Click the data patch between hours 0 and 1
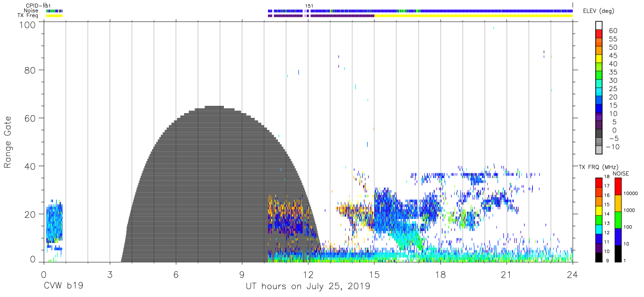 coord(54,223)
